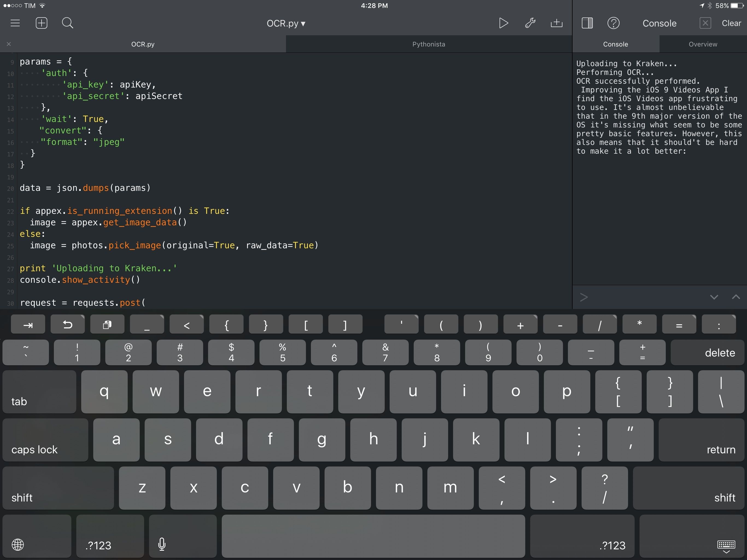Expand the OCR.py title dropdown
Screen dimensions: 747x560
pos(286,23)
